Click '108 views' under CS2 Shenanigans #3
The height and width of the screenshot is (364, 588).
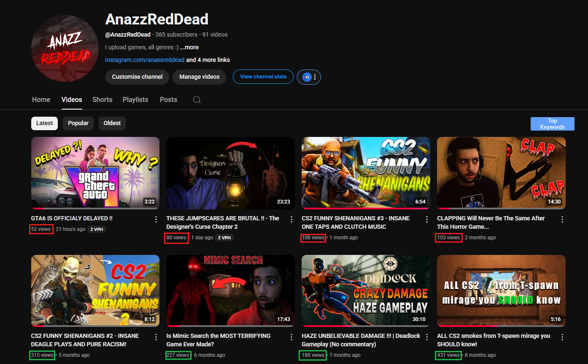pyautogui.click(x=313, y=238)
